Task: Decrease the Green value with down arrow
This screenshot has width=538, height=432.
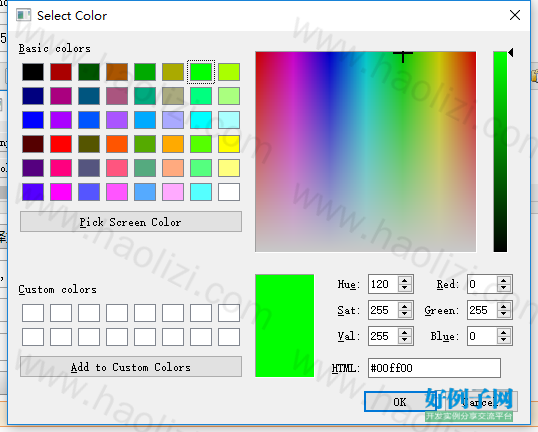Action: (504, 314)
